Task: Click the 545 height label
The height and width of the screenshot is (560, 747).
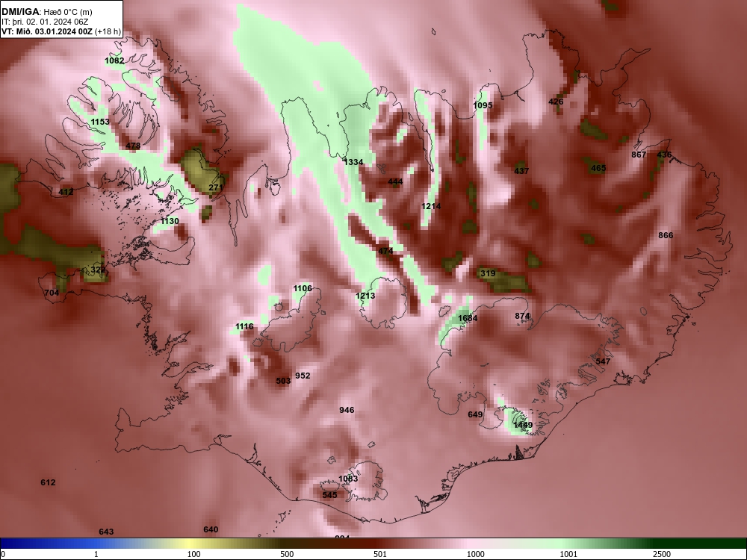Action: coord(329,495)
